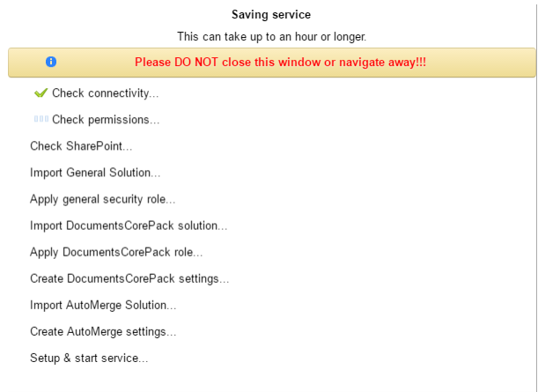Click Create DocumentsCorePack settings step
Screen dimensions: 538x392
click(x=129, y=278)
